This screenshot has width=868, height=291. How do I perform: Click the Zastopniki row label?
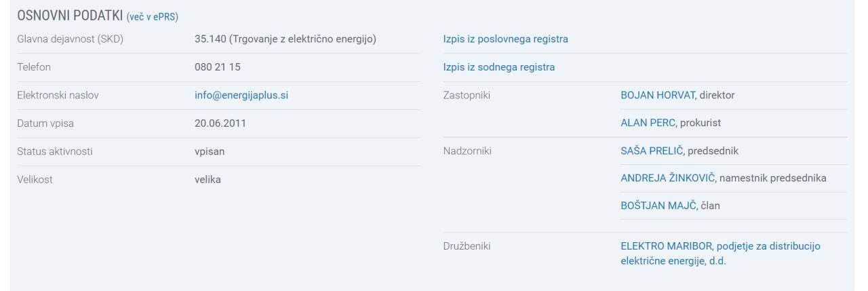467,96
